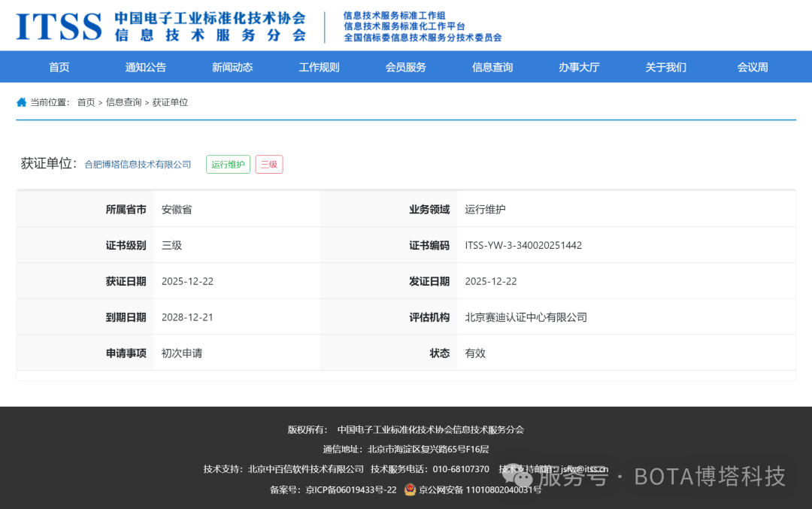Click the phone number 010-68107370 in footer

pos(461,469)
